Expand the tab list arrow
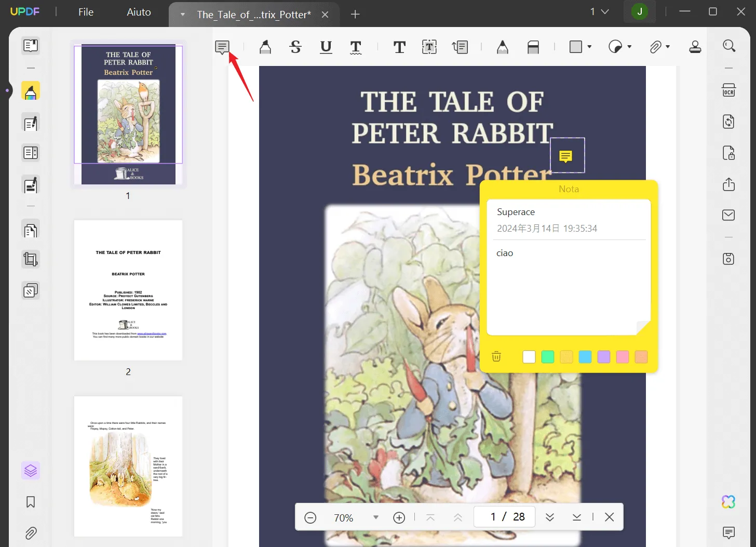Viewport: 756px width, 547px height. [x=183, y=15]
